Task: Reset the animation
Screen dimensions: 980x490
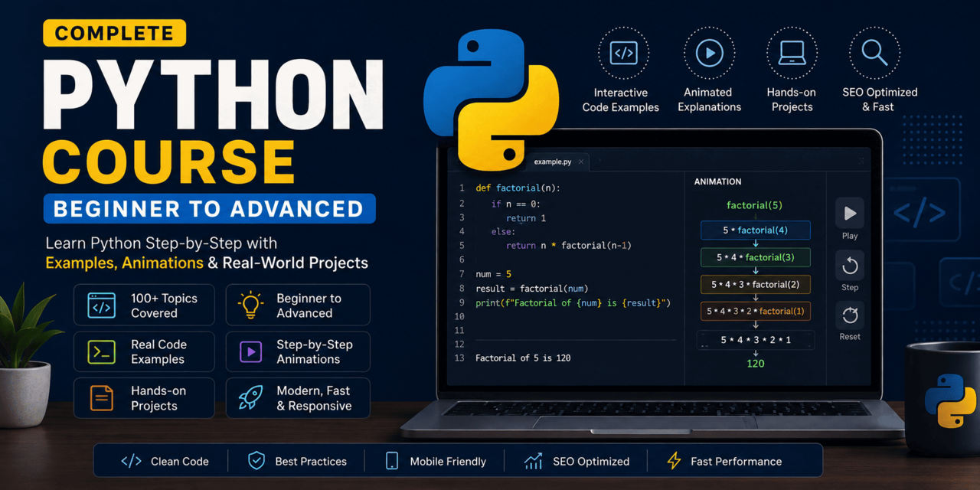Action: (x=850, y=315)
